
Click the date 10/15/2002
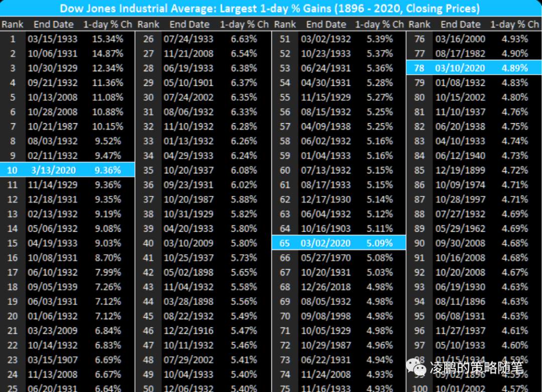click(x=460, y=97)
